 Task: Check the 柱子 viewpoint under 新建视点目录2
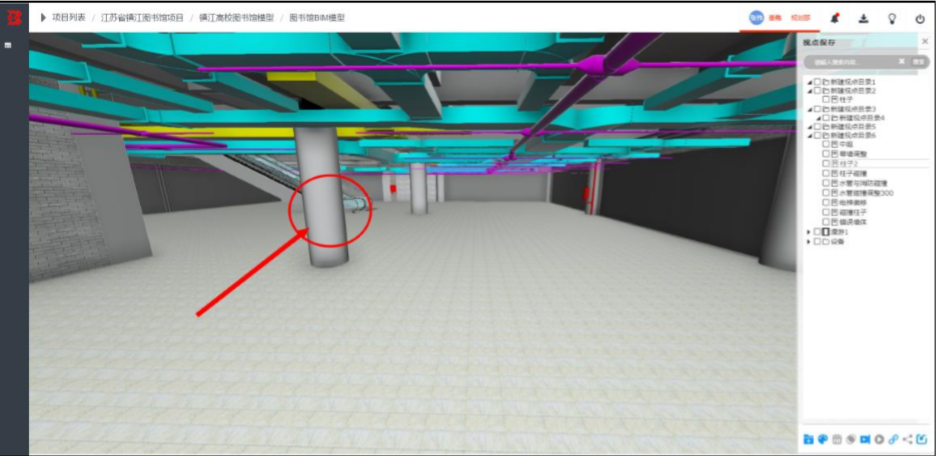[x=826, y=99]
